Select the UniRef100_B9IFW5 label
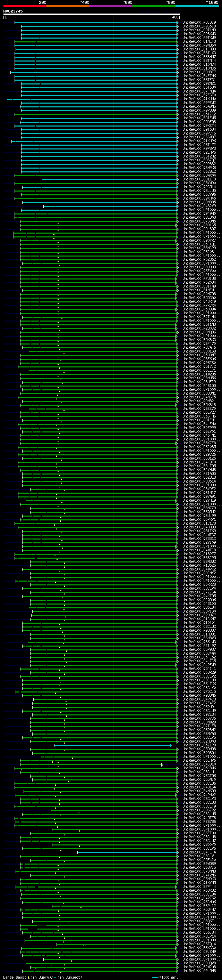222x980 pixels. (x=199, y=118)
